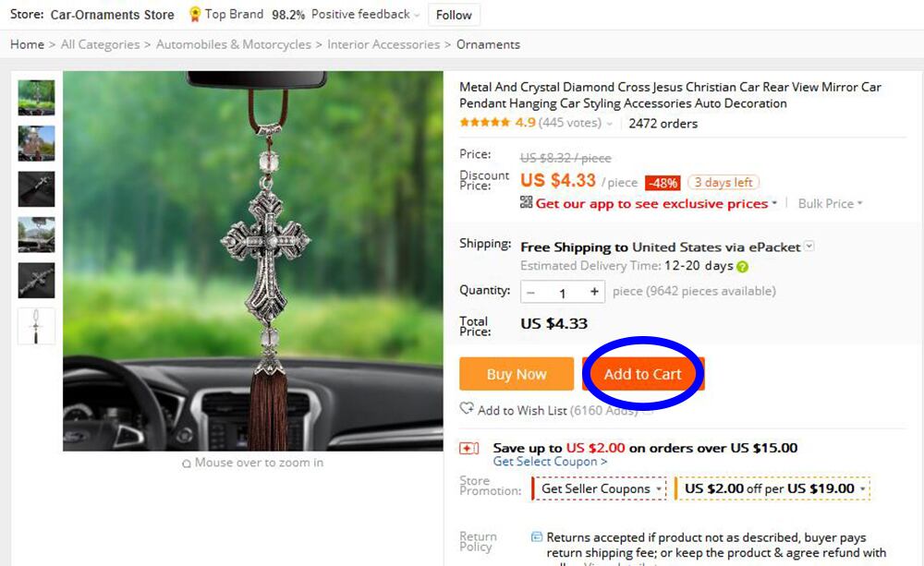Viewport: 924px width, 566px height.
Task: Go to Automobiles & Motorcycles breadcrumb
Action: [234, 44]
